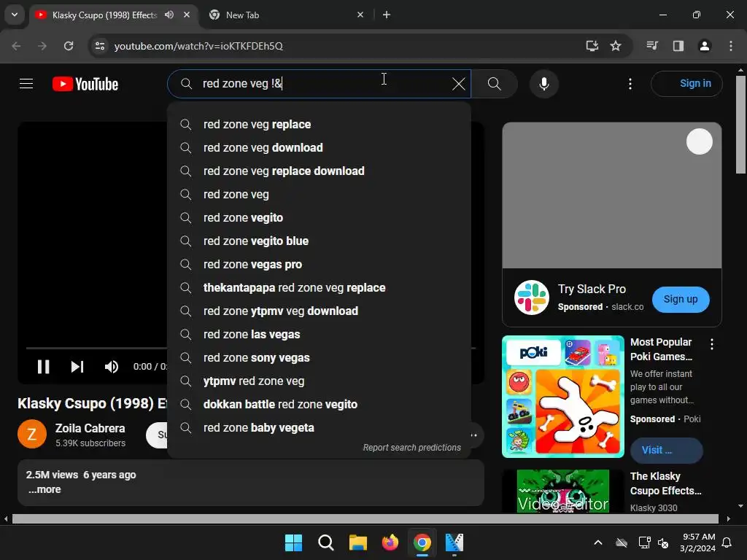Click the horizontal scrollbar at bottom
Viewport: 747px width, 560px height.
click(x=365, y=518)
